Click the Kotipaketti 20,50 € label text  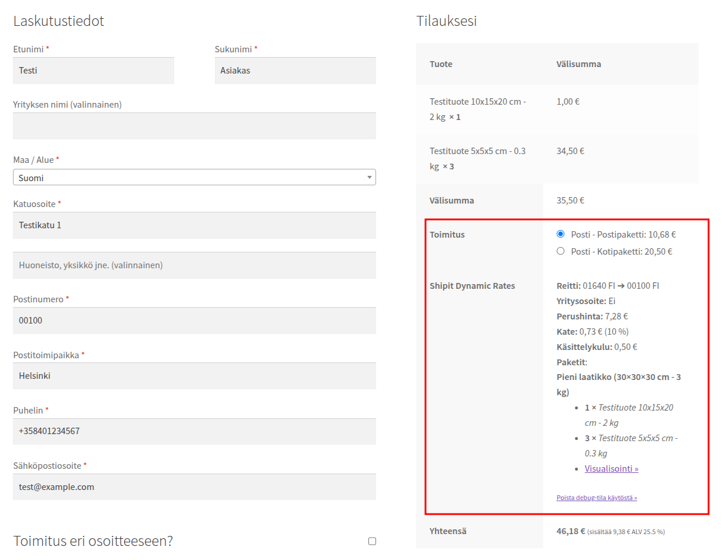tap(621, 251)
